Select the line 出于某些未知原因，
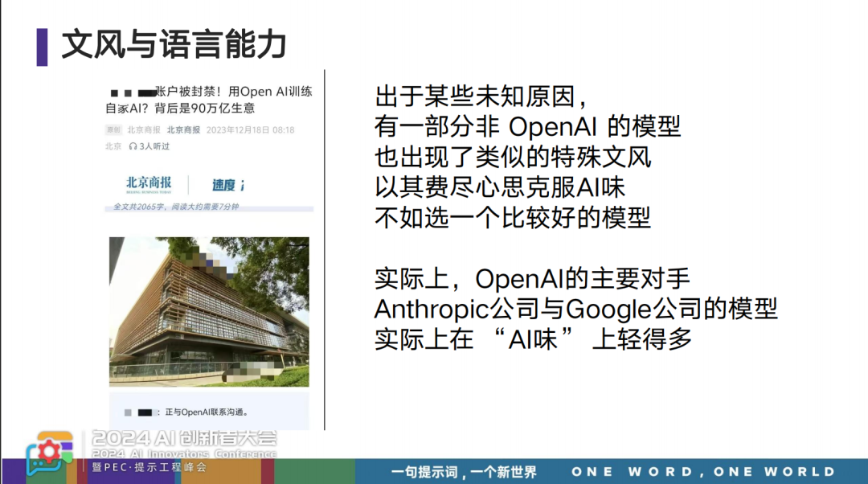 [481, 97]
